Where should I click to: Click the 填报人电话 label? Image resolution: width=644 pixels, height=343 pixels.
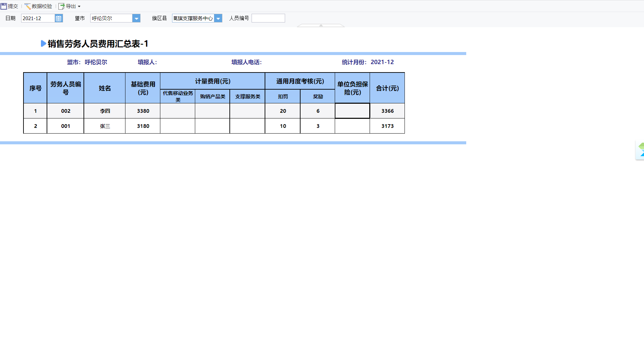(247, 62)
